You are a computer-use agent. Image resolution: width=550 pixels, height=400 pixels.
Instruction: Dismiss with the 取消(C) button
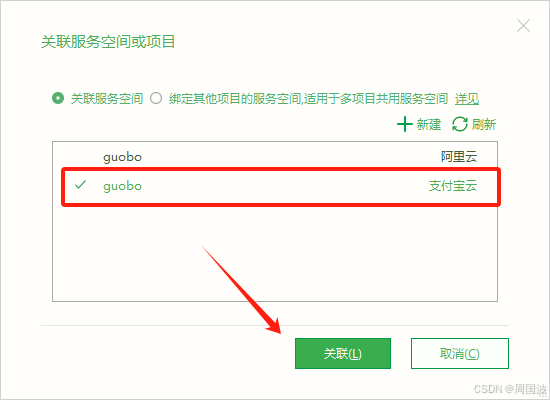point(460,353)
